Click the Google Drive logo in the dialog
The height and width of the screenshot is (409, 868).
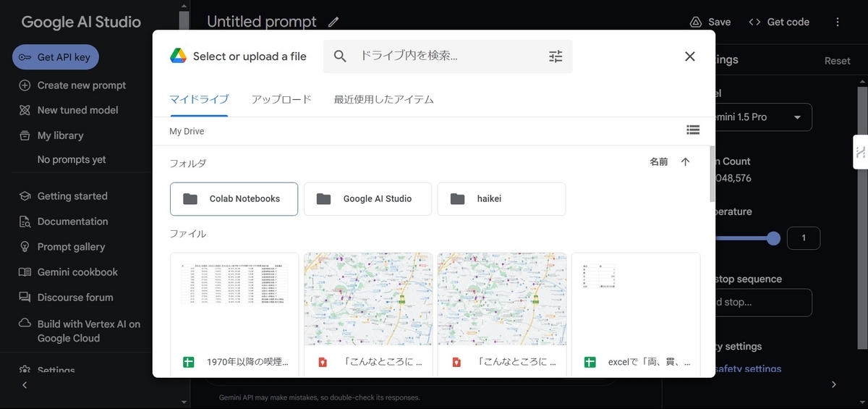[179, 56]
